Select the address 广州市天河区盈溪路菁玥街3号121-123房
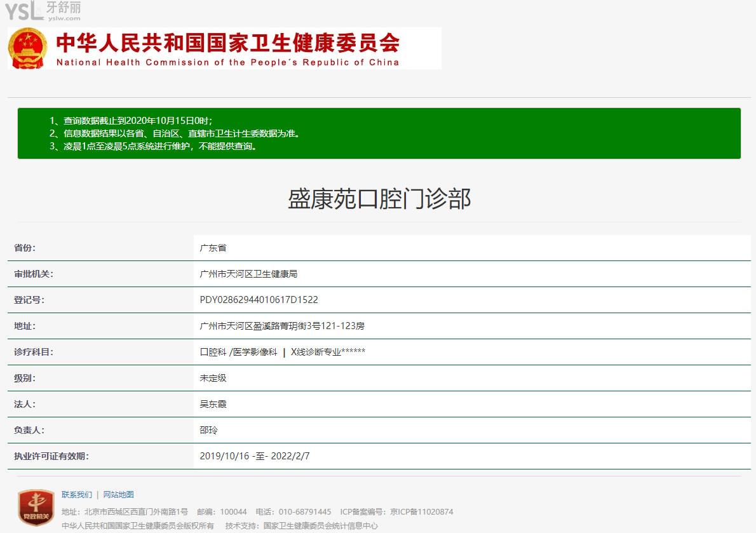 [x=282, y=326]
